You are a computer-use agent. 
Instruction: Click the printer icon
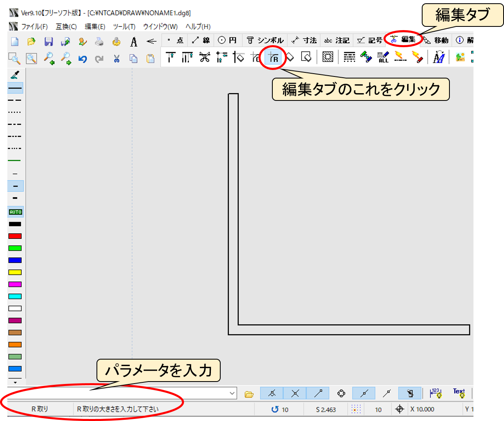click(99, 41)
